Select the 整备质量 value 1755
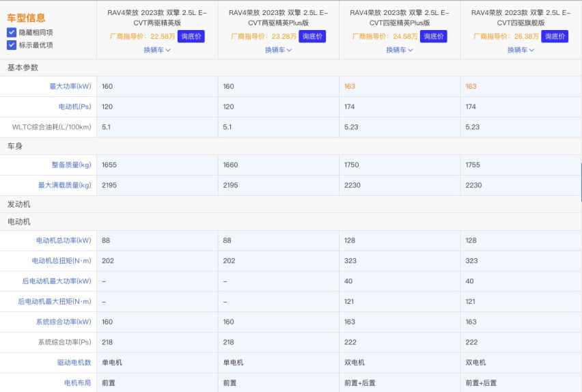 pos(473,165)
